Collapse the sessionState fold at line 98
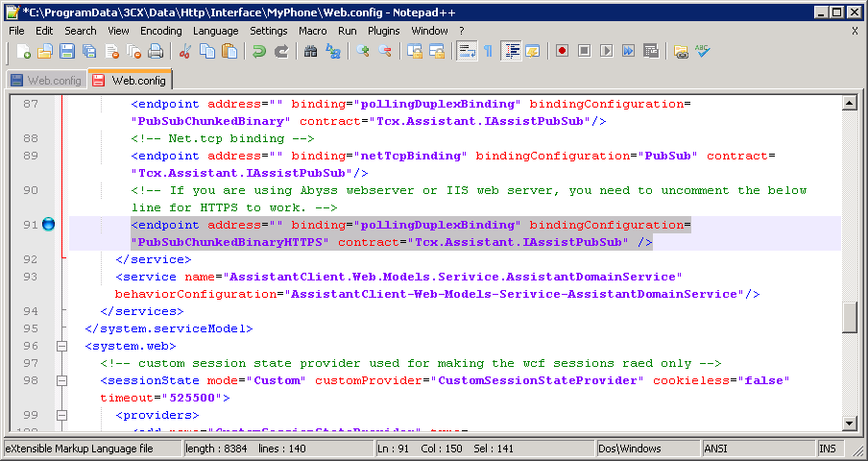This screenshot has height=461, width=868. 62,380
